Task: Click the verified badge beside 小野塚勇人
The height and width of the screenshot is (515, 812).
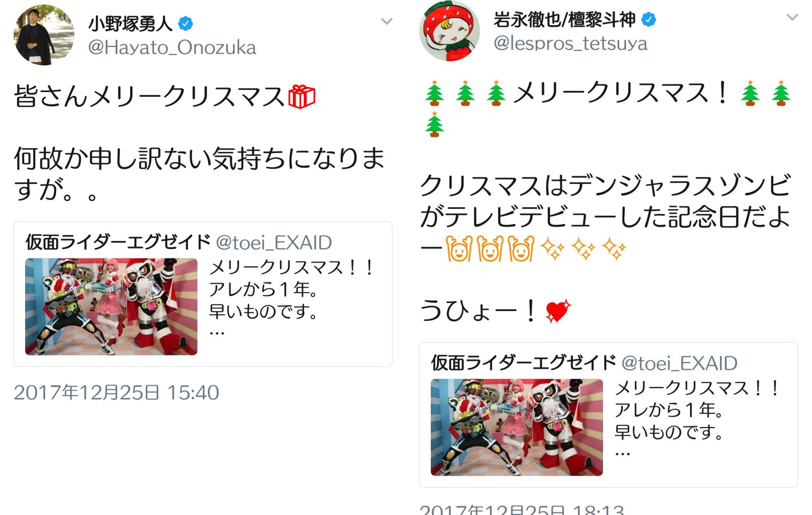Action: pyautogui.click(x=186, y=24)
